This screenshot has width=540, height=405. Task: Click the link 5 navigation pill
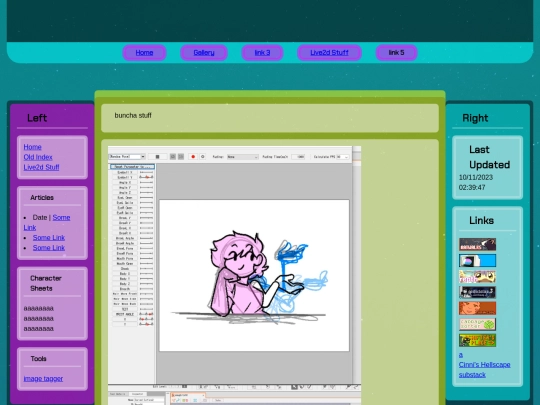[x=396, y=53]
